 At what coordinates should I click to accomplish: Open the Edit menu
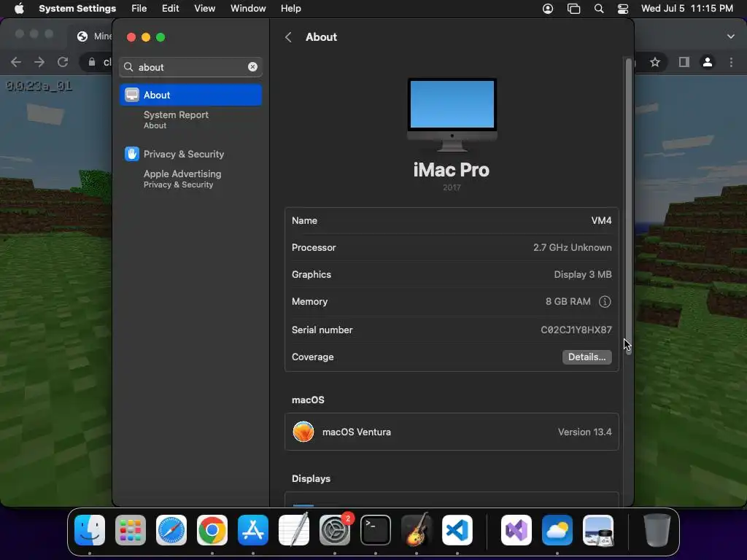click(170, 9)
